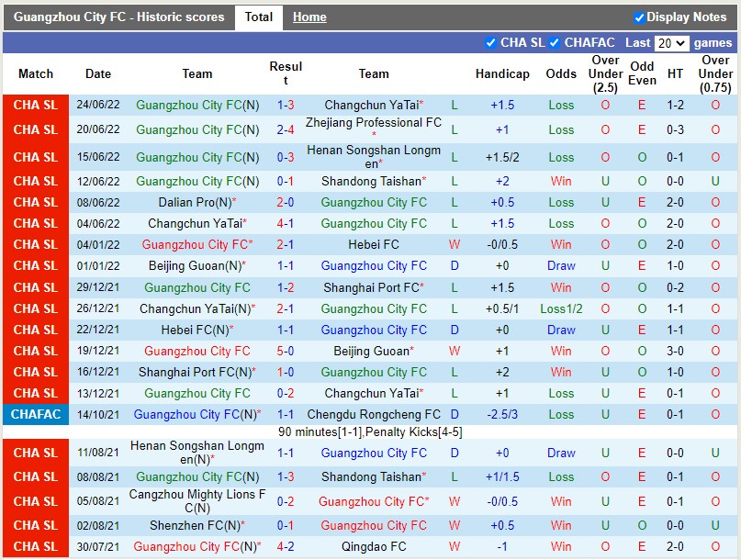The width and height of the screenshot is (741, 560).
Task: Click the HT column header
Action: pyautogui.click(x=675, y=73)
